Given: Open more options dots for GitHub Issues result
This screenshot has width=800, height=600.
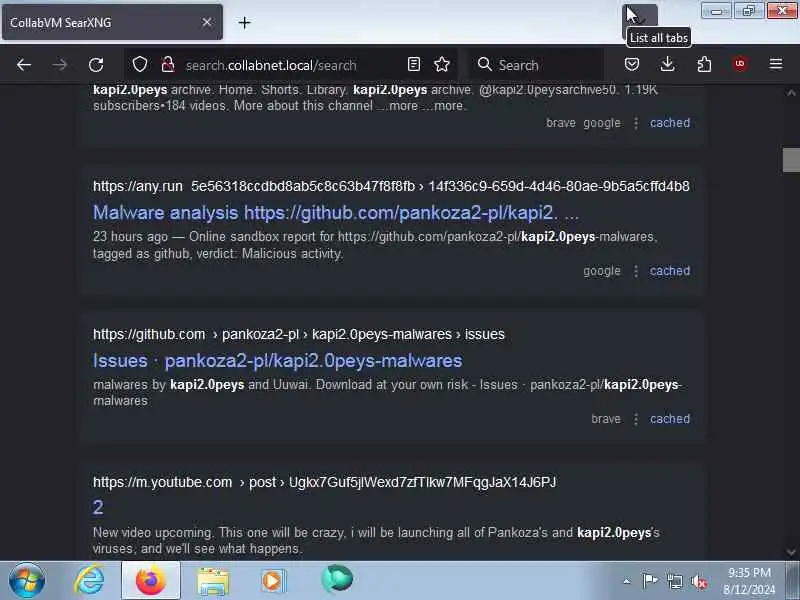Looking at the screenshot, I should [636, 419].
